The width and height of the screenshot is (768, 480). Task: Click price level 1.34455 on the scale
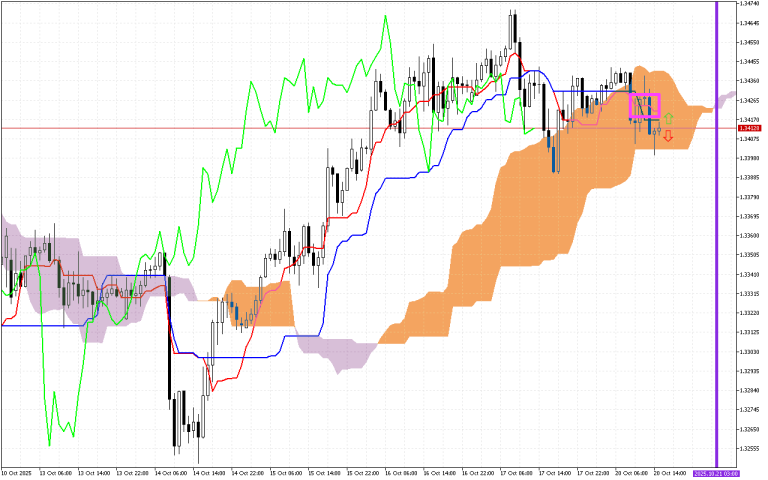coord(750,62)
